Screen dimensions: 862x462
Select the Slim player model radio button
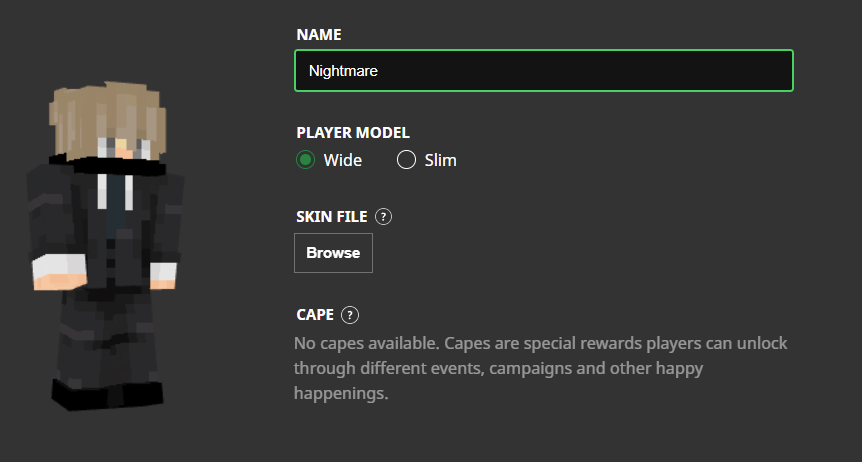(406, 160)
